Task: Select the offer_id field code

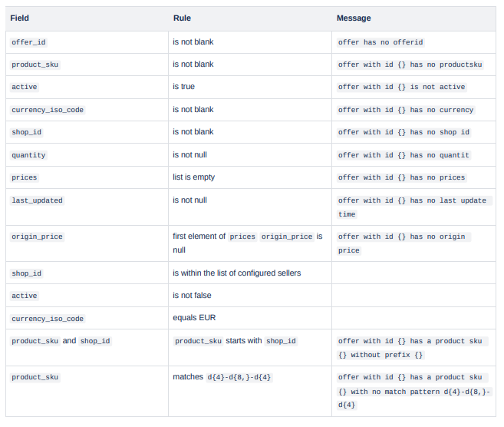Action: point(29,42)
